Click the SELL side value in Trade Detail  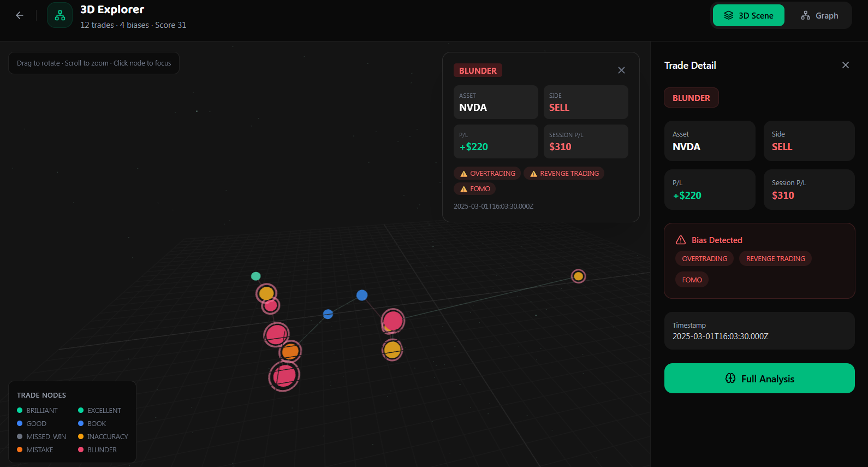(x=782, y=147)
